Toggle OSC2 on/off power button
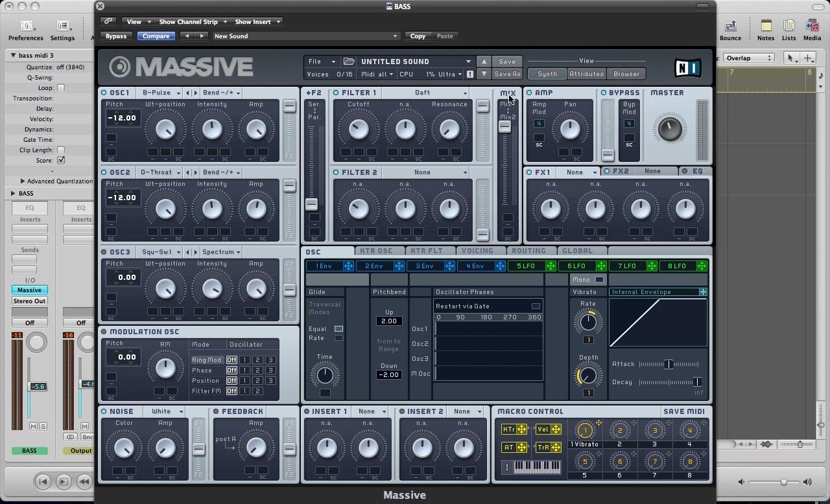 coord(104,172)
